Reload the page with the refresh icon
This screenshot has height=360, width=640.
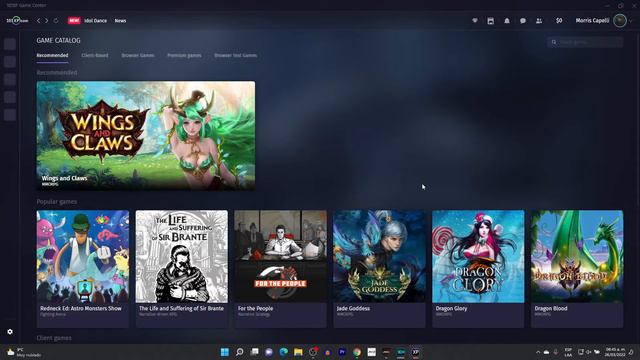[56, 20]
